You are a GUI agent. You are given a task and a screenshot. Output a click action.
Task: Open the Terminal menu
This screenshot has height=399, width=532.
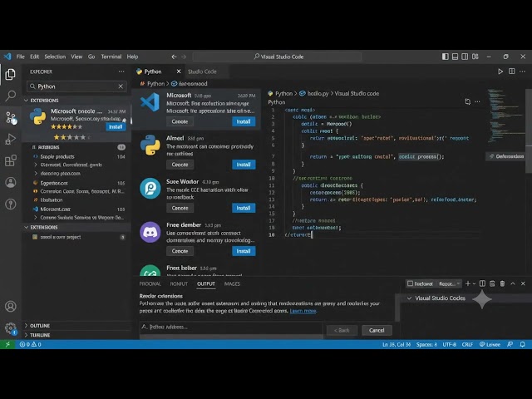point(111,57)
